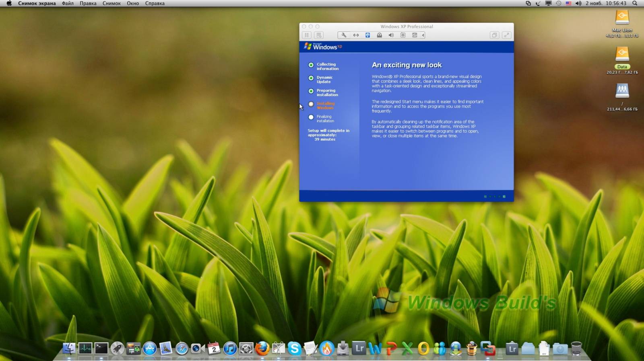The width and height of the screenshot is (644, 361).
Task: Open iCal calendar from the Dock
Action: click(214, 348)
